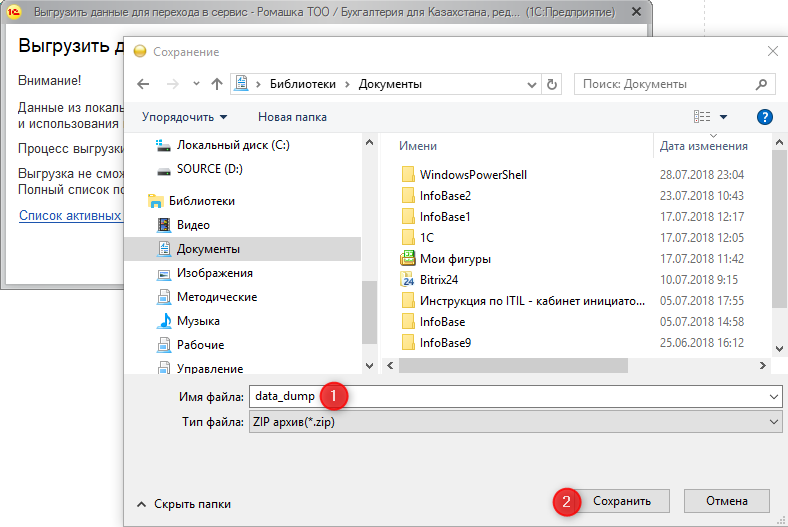This screenshot has width=788, height=527.
Task: Open the Упорядочить dropdown menu
Action: pos(184,117)
